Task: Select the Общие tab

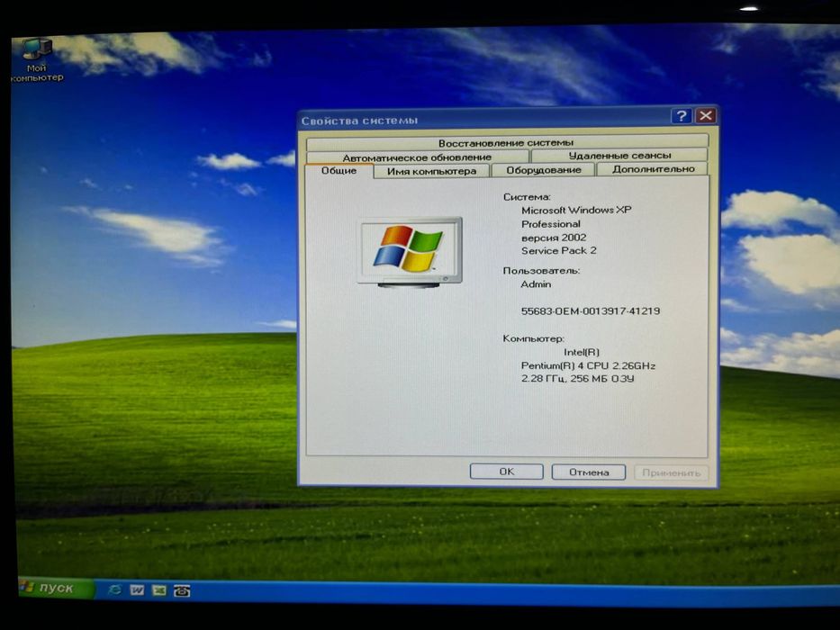Action: [x=339, y=170]
